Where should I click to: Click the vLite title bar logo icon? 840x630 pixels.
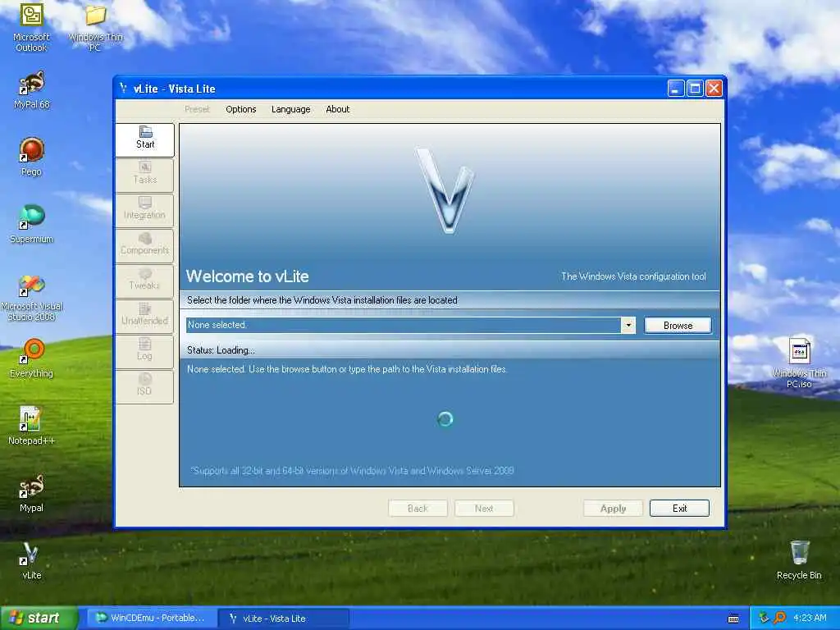(124, 89)
